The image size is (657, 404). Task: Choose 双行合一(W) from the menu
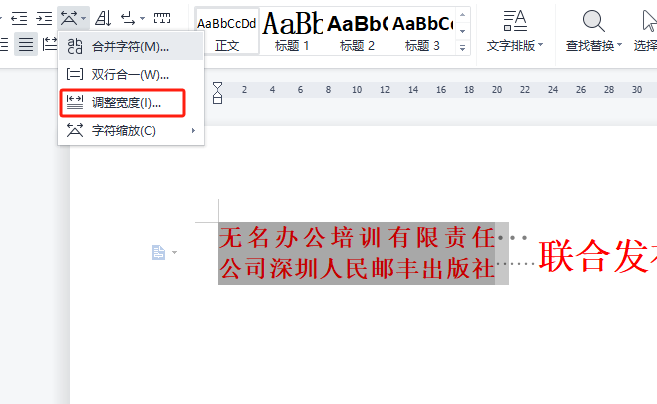[x=131, y=75]
